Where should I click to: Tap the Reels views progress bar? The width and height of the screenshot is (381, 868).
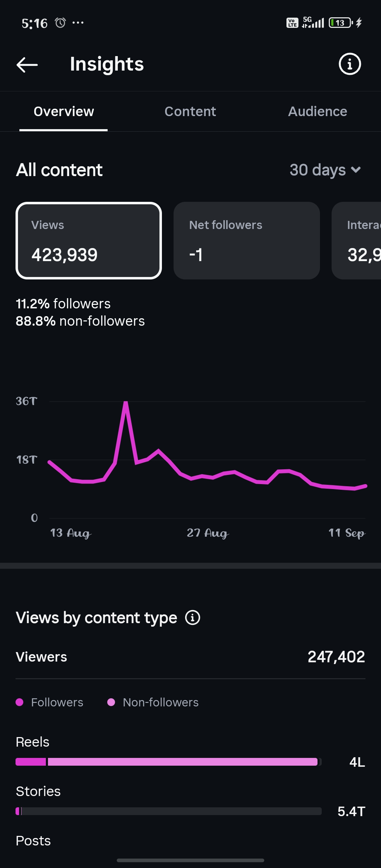(169, 762)
